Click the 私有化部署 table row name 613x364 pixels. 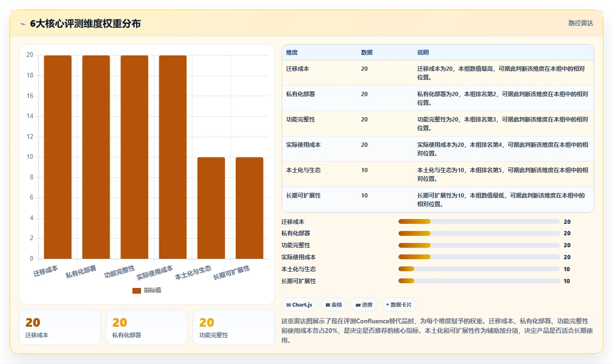point(300,94)
